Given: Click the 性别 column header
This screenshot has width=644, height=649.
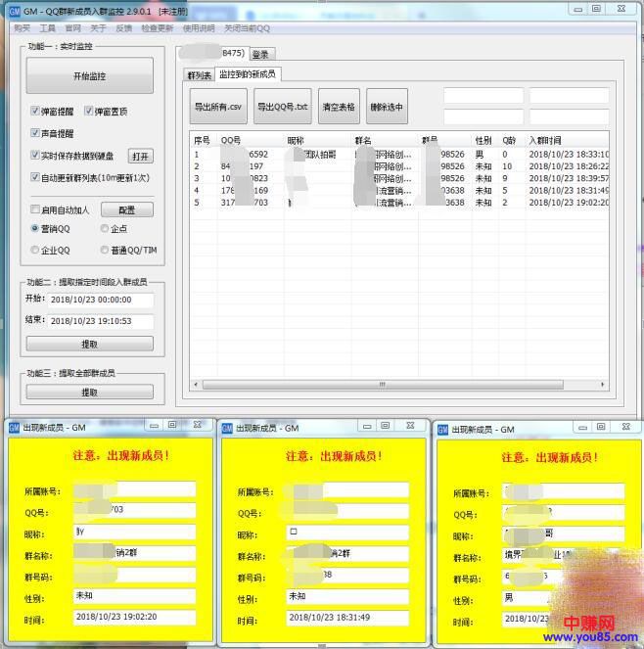Looking at the screenshot, I should click(485, 140).
